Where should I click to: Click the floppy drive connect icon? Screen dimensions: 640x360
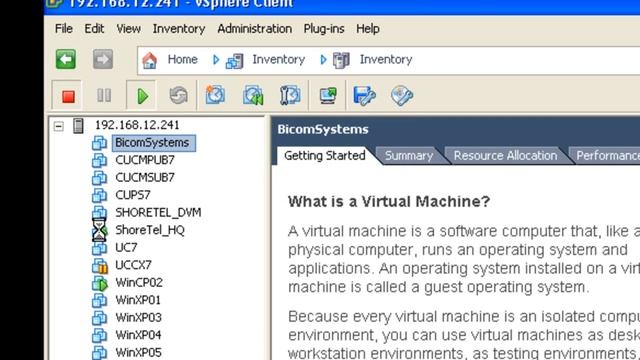tap(364, 96)
